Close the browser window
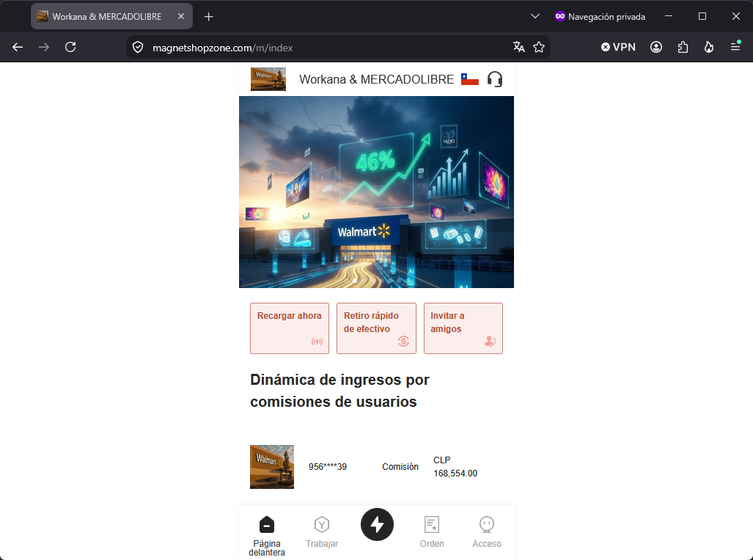This screenshot has height=560, width=753. tap(735, 16)
